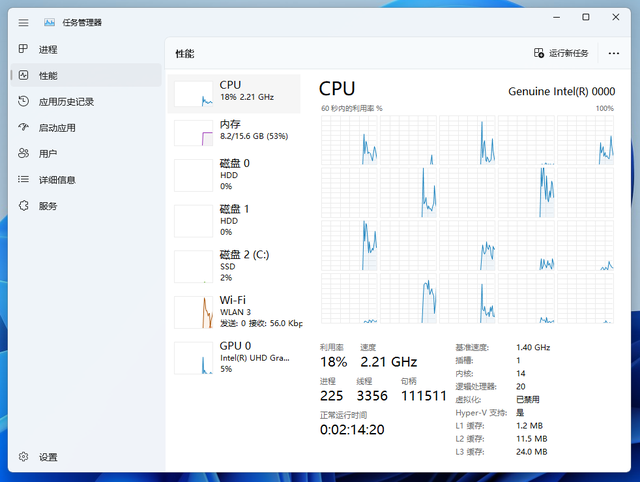640x482 pixels.
Task: Select Disk 0 (磁盘 0) HDD entry
Action: (234, 175)
